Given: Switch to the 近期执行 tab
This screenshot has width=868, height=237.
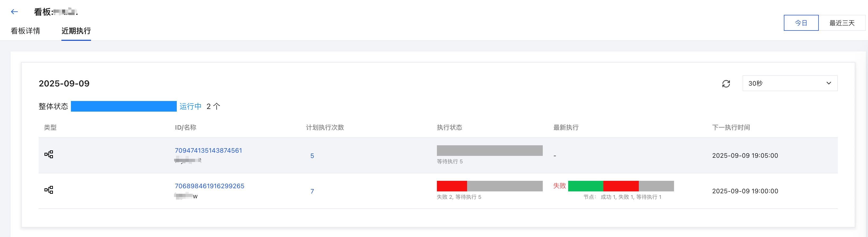Looking at the screenshot, I should [76, 31].
